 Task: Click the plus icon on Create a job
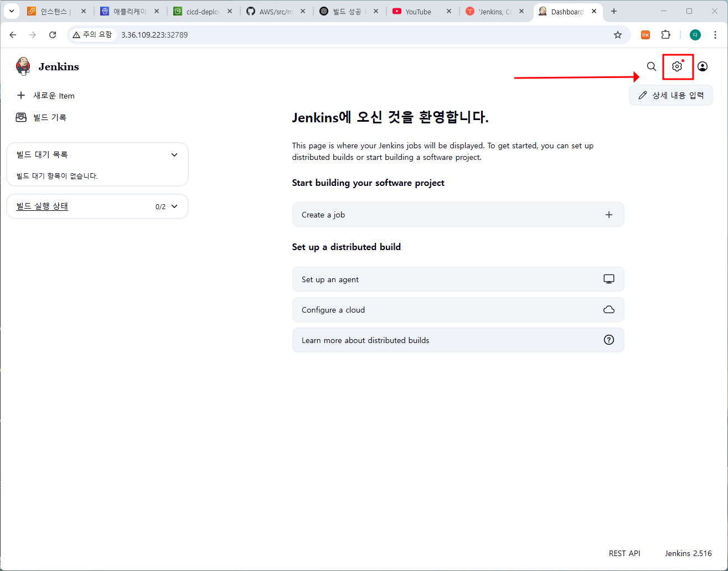pos(609,215)
